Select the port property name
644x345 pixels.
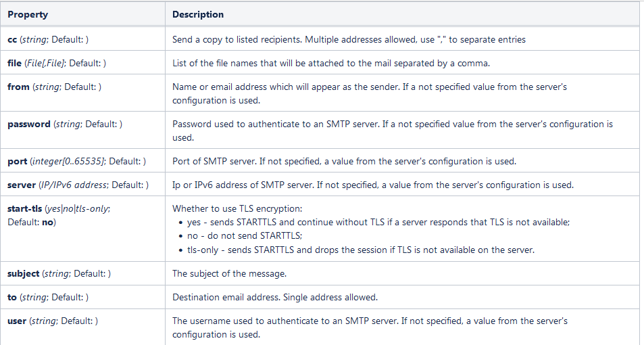pyautogui.click(x=17, y=162)
